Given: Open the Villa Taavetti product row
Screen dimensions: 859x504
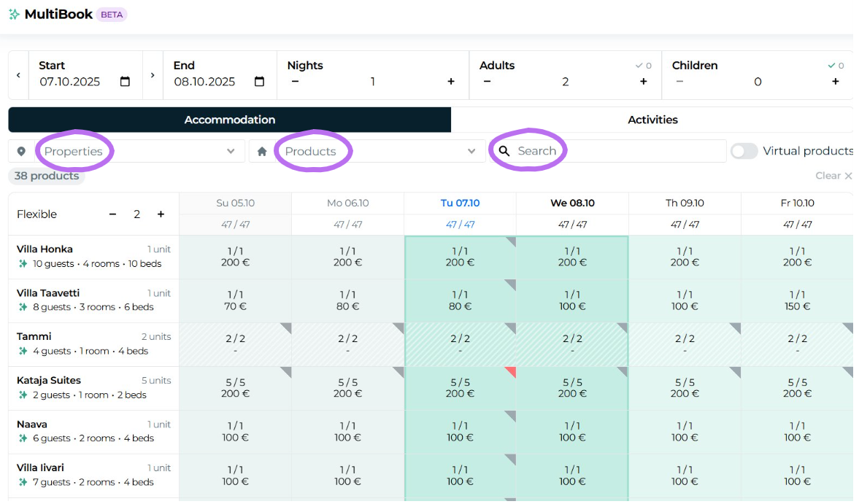Looking at the screenshot, I should tap(48, 293).
